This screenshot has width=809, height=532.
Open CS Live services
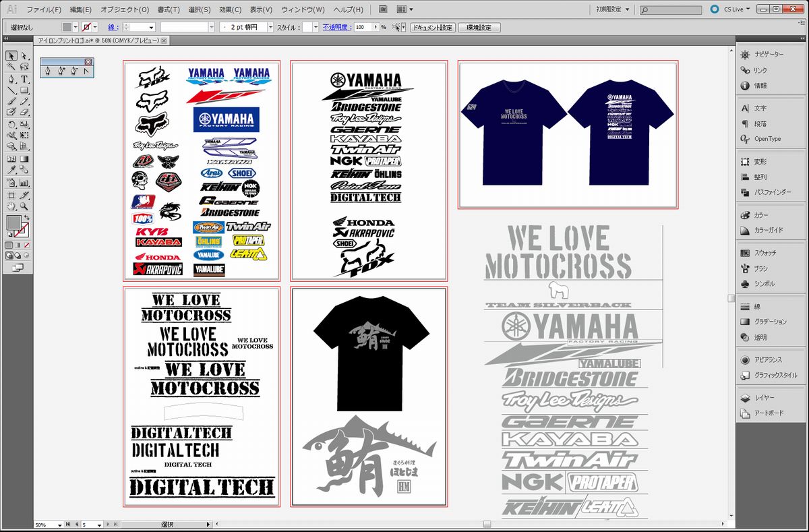tap(730, 9)
